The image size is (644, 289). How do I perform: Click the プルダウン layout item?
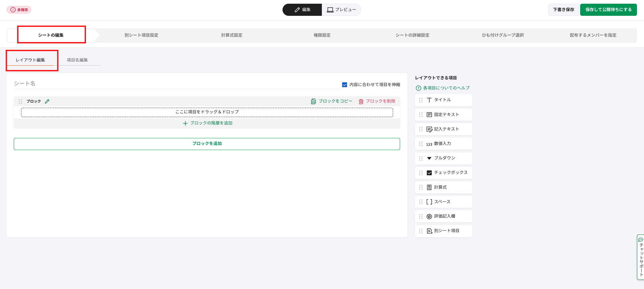coord(443,158)
